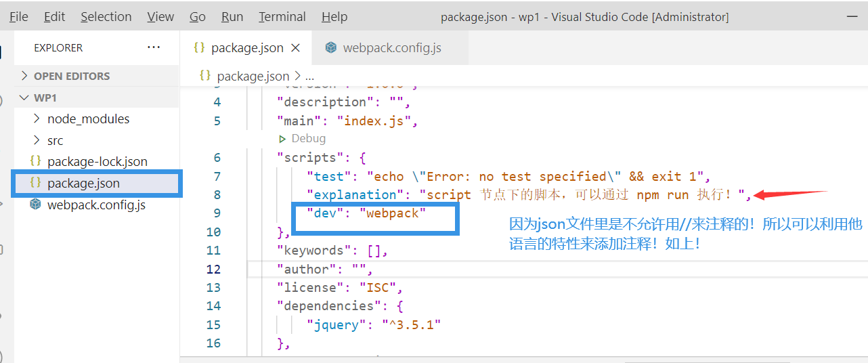Open package-lock.json in the explorer
Image resolution: width=868 pixels, height=363 pixels.
click(x=97, y=161)
